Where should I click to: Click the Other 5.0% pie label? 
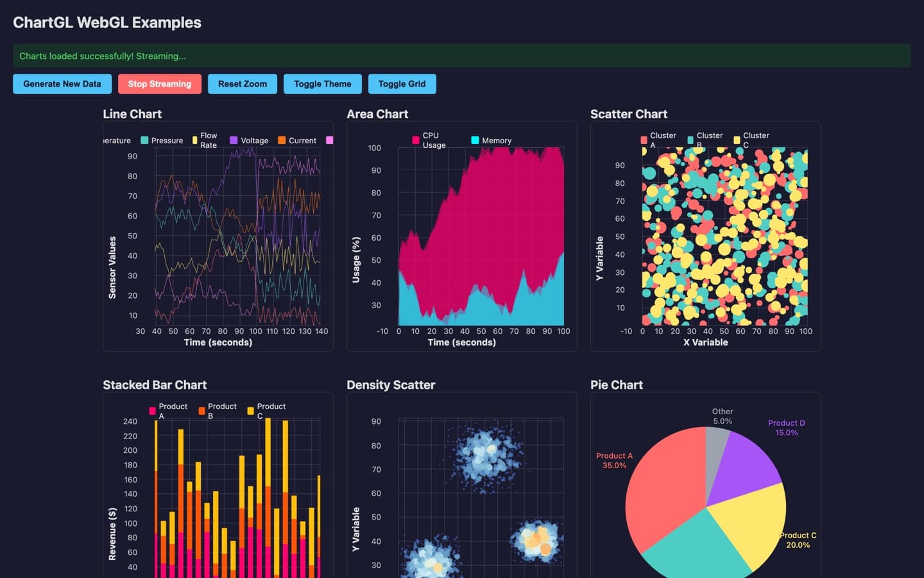723,416
